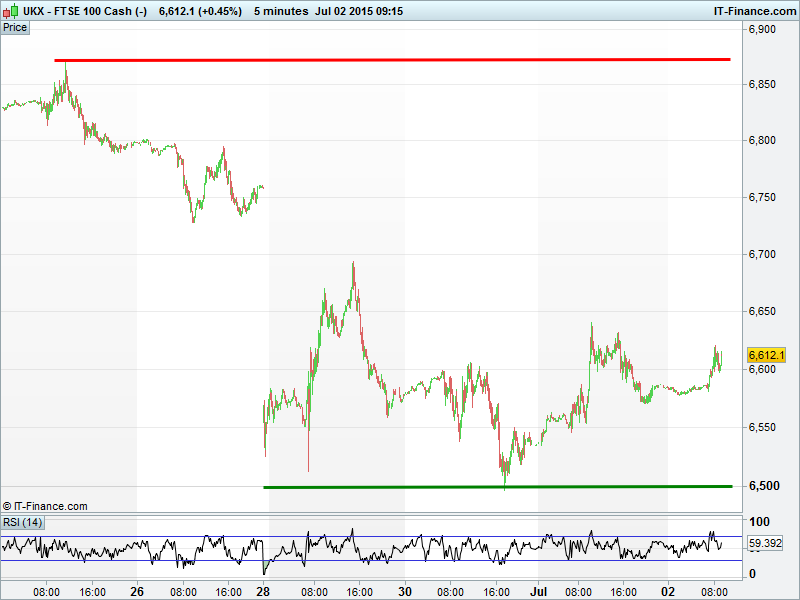The image size is (800, 600).
Task: Click the UKX - FTSE 100 Cash title
Action: click(x=85, y=11)
